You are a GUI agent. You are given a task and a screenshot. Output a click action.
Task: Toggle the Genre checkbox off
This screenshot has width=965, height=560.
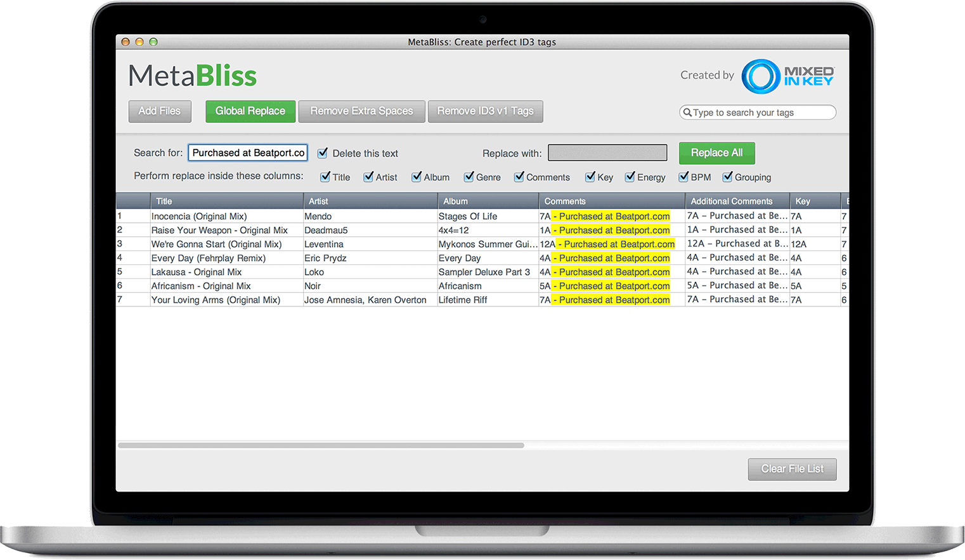[x=469, y=177]
